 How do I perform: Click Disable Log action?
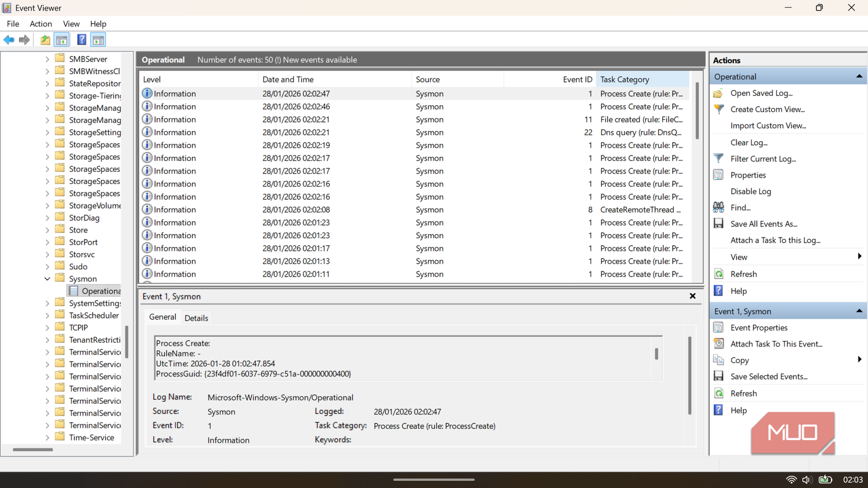click(x=751, y=191)
